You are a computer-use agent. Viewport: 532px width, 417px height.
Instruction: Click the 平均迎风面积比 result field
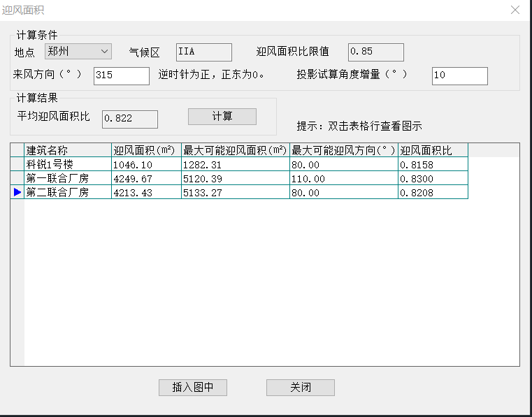pyautogui.click(x=130, y=119)
